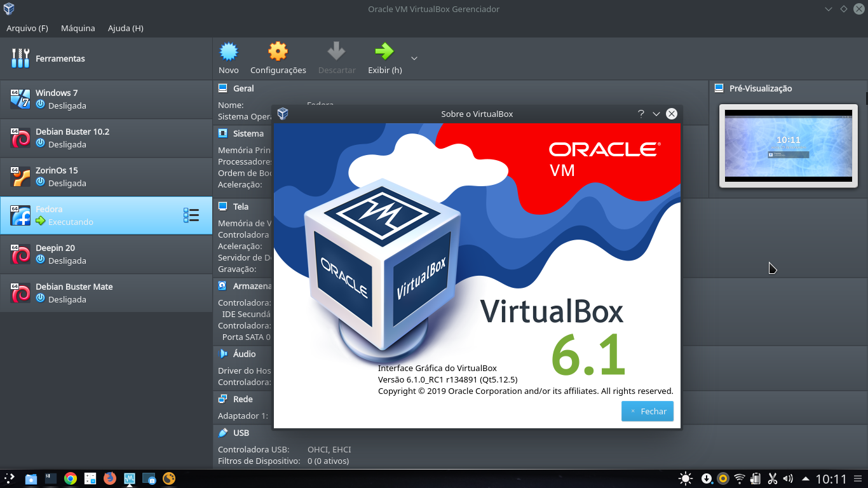Open Google Chrome from the taskbar
Image resolution: width=868 pixels, height=488 pixels.
pos(71,478)
